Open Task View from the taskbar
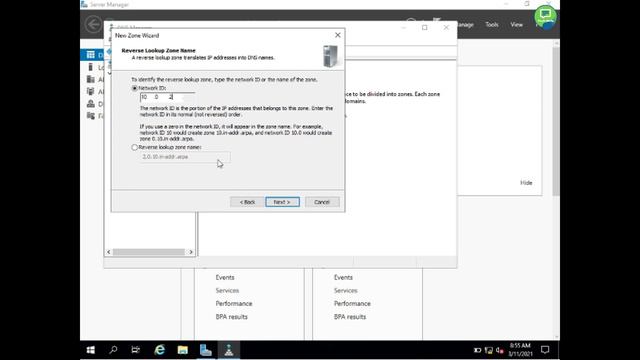The height and width of the screenshot is (360, 640). pos(136,350)
